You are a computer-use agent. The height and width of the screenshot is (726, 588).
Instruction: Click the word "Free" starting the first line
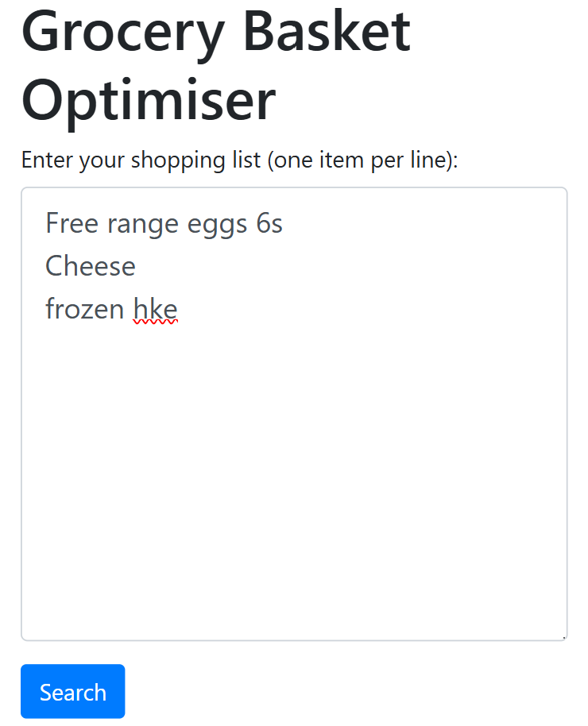tap(68, 223)
